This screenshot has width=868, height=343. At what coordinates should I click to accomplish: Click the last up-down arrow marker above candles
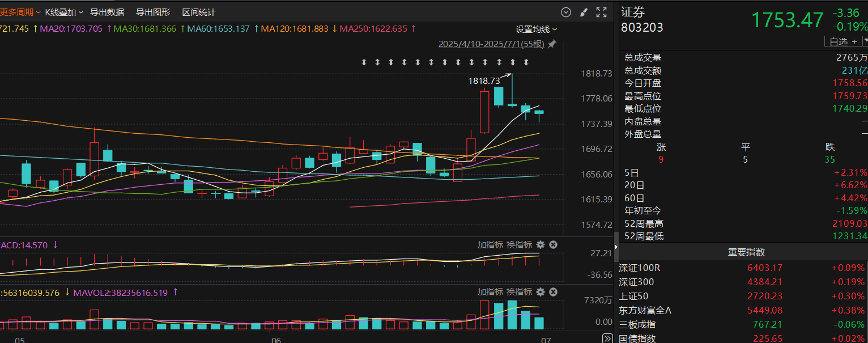click(x=526, y=62)
